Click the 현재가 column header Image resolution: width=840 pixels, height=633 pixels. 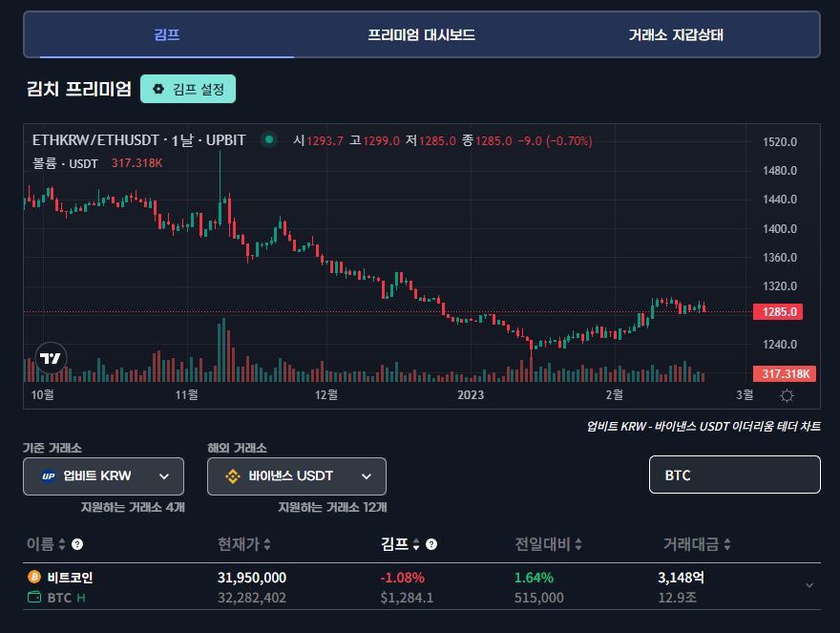(239, 544)
